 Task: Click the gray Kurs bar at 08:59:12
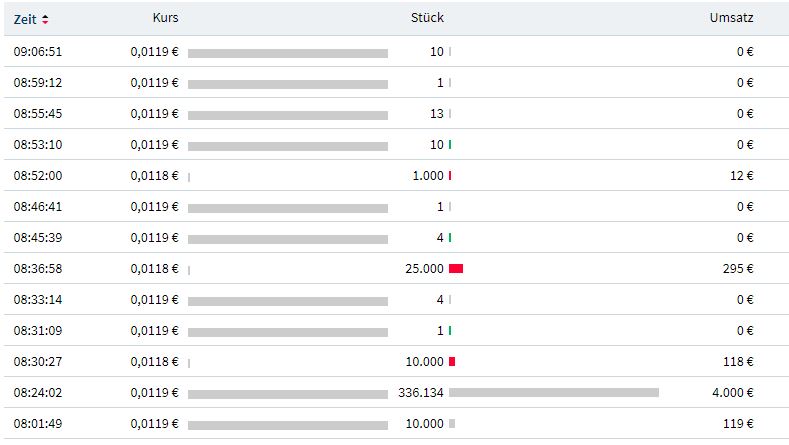(288, 83)
